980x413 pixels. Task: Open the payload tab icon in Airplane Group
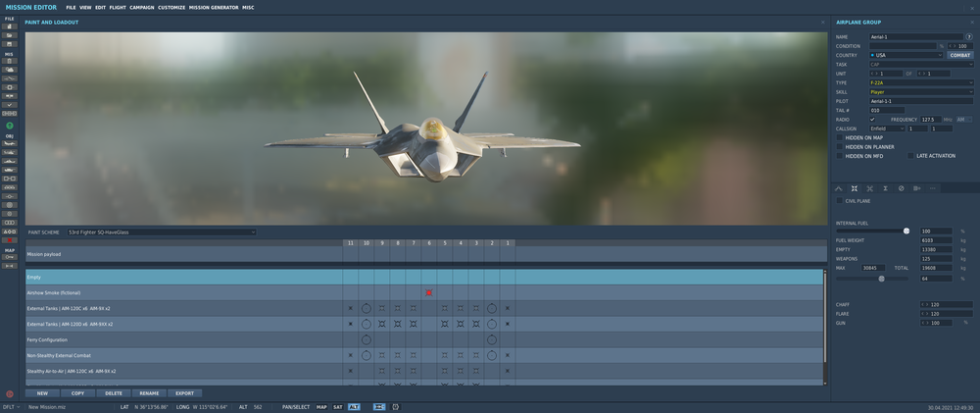click(x=855, y=188)
